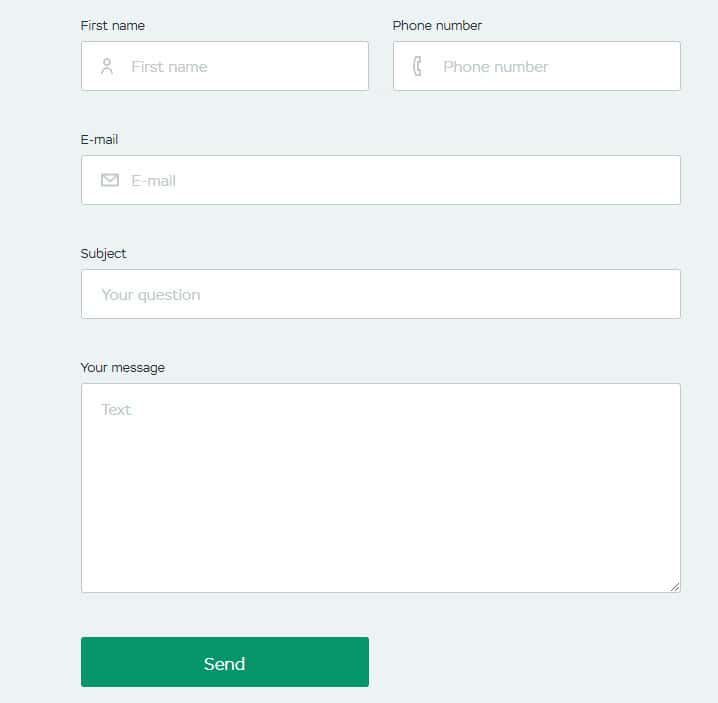
Task: Click the "First name" placeholder text
Action: pyautogui.click(x=169, y=67)
